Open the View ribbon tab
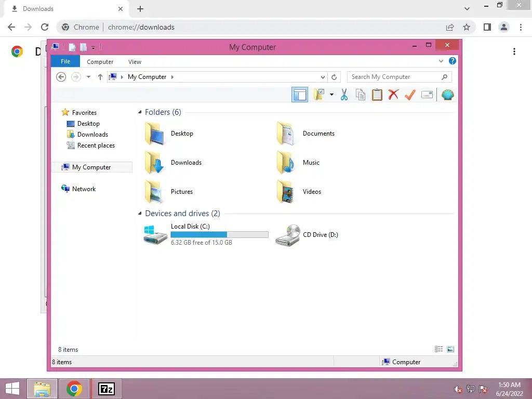This screenshot has width=532, height=399. pos(135,62)
